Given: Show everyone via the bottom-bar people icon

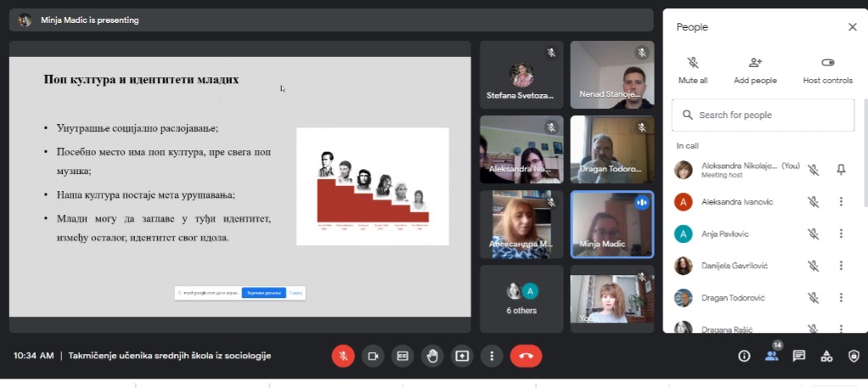Looking at the screenshot, I should [x=771, y=356].
